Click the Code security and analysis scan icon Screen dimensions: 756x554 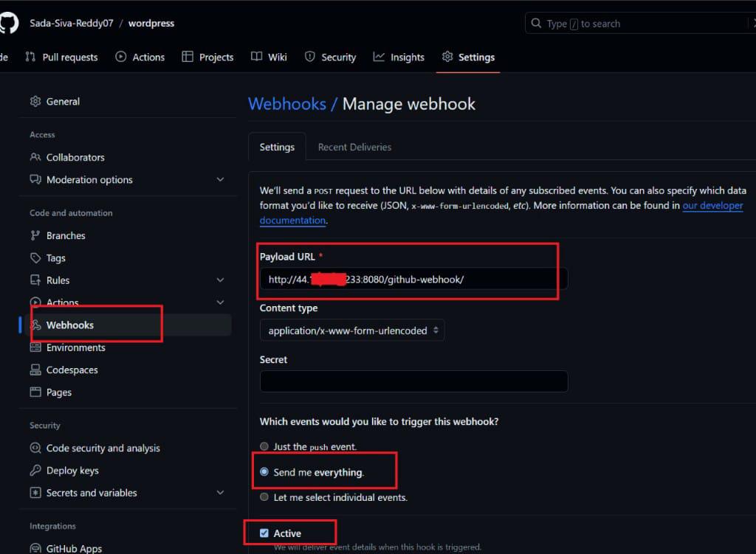tap(35, 448)
